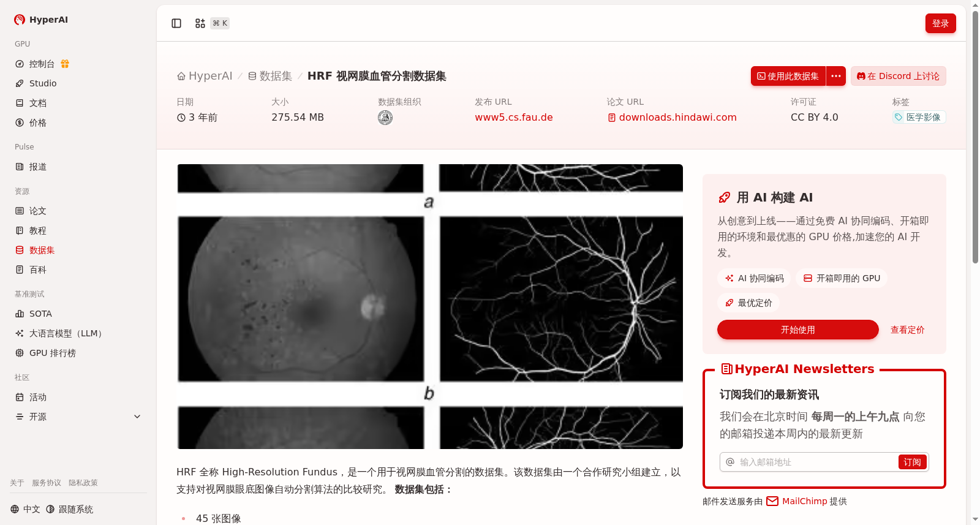The image size is (980, 525).
Task: Click the 隐私政策 footer link
Action: tap(83, 483)
